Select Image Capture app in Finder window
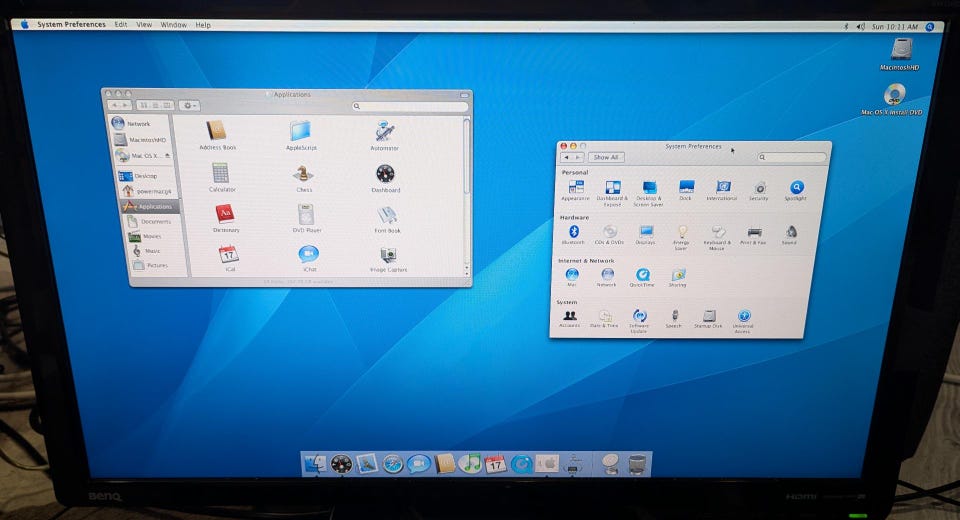Image resolution: width=960 pixels, height=520 pixels. click(389, 258)
